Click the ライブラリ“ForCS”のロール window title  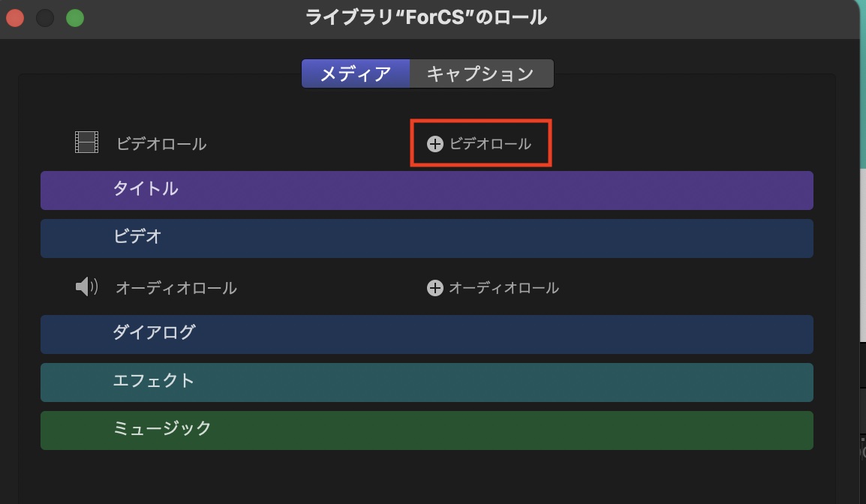(x=426, y=17)
